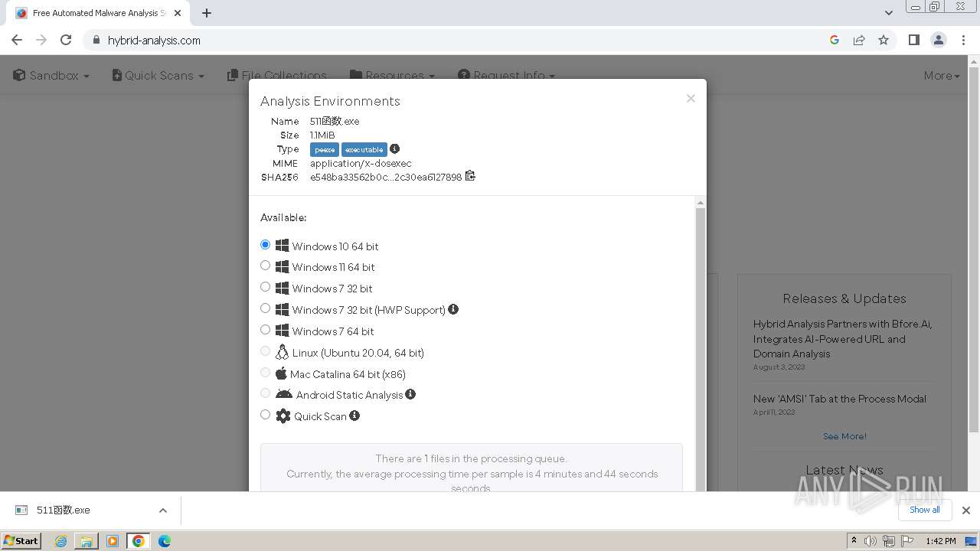Viewport: 980px width, 551px height.
Task: Close the Free Automated Malware Analysis tab
Action: click(x=178, y=13)
